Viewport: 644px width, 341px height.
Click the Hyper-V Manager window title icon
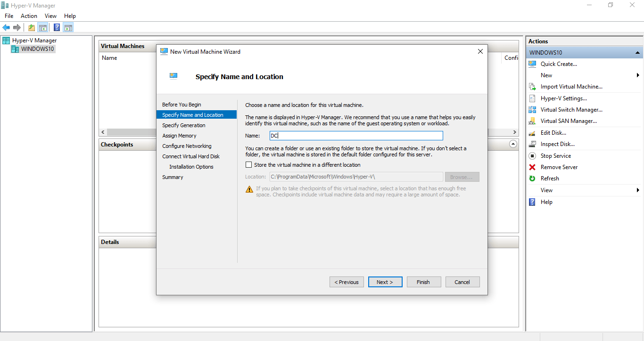click(x=5, y=6)
